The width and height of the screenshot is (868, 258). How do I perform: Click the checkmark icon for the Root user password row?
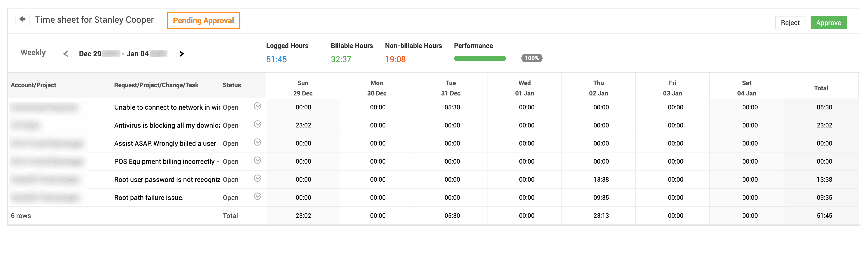pyautogui.click(x=257, y=178)
